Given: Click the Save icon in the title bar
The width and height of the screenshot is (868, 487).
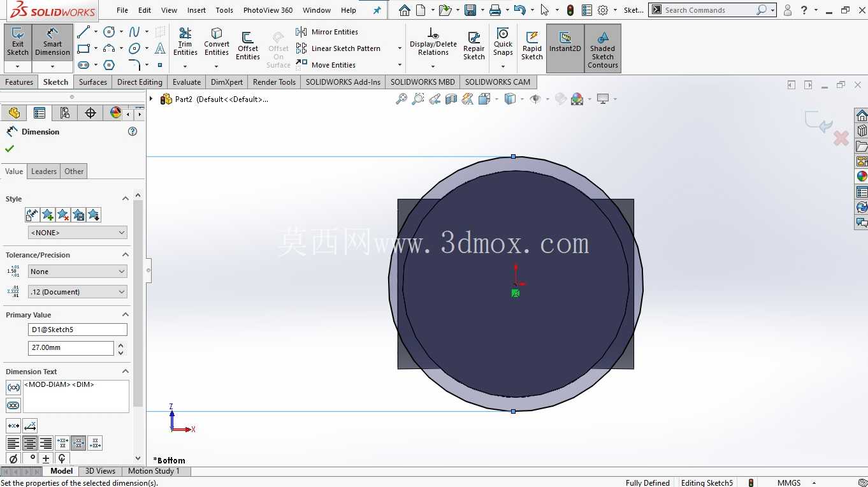Looking at the screenshot, I should point(470,10).
